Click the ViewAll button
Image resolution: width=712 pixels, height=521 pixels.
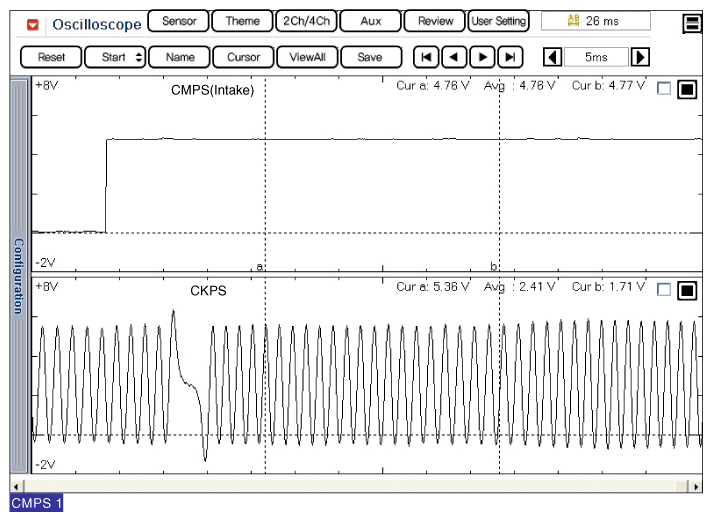point(306,58)
